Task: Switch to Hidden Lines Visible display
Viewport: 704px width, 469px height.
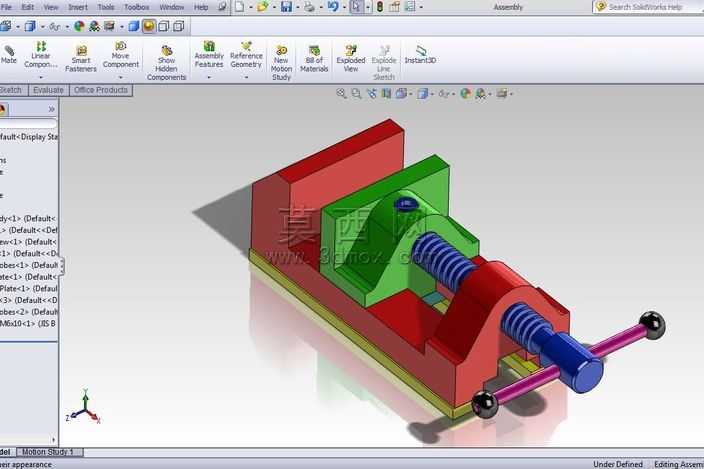Action: [179, 26]
